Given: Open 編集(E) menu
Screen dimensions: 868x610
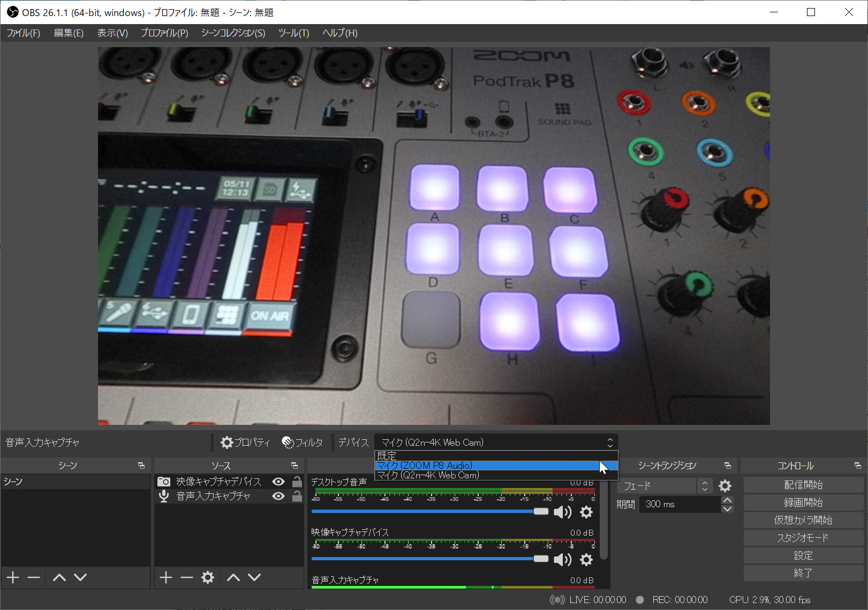Looking at the screenshot, I should coord(69,33).
